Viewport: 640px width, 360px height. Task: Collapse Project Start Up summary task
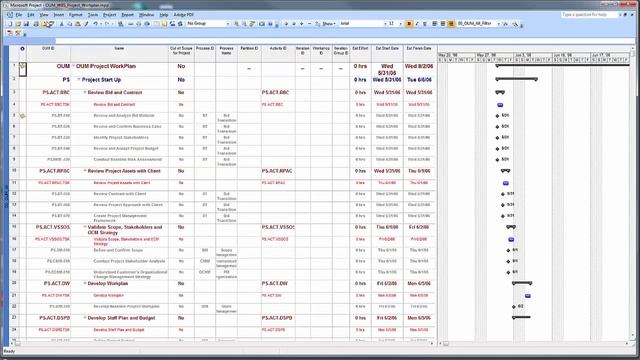tap(79, 80)
